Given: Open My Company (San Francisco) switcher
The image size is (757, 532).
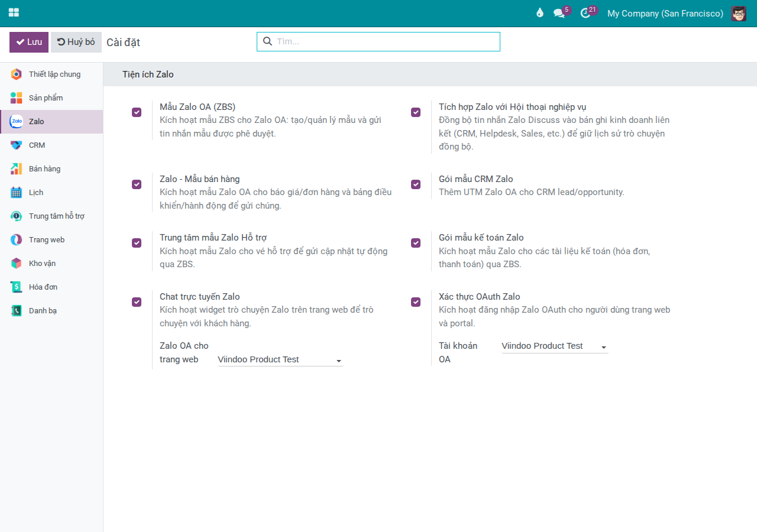Looking at the screenshot, I should pyautogui.click(x=665, y=13).
